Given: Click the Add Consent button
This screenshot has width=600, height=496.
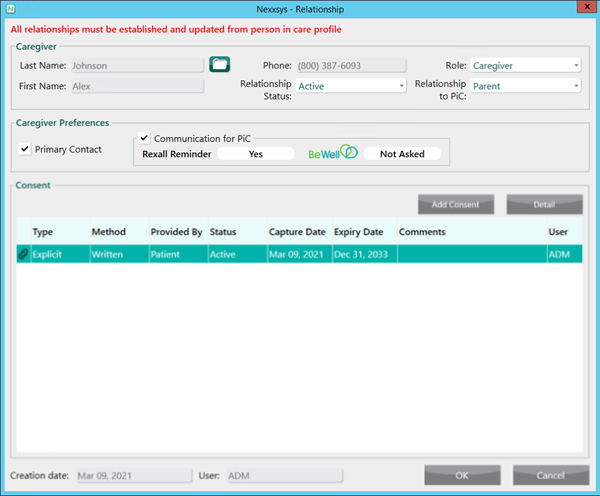Looking at the screenshot, I should point(455,204).
